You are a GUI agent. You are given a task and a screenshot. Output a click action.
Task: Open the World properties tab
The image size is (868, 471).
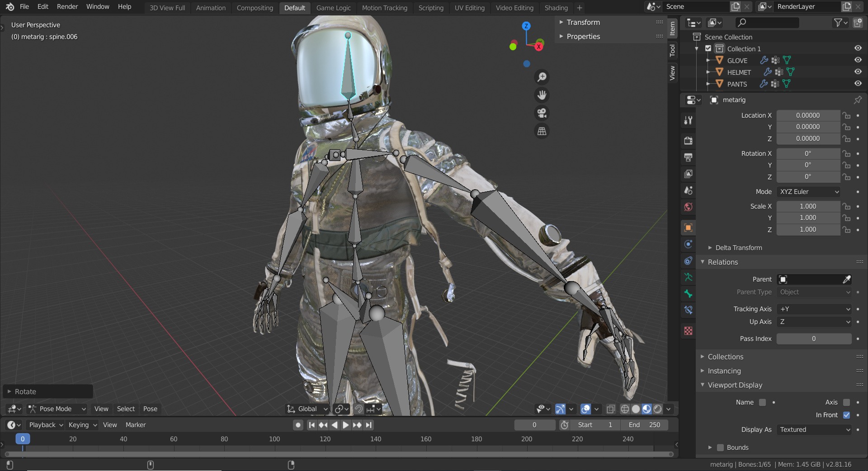688,207
